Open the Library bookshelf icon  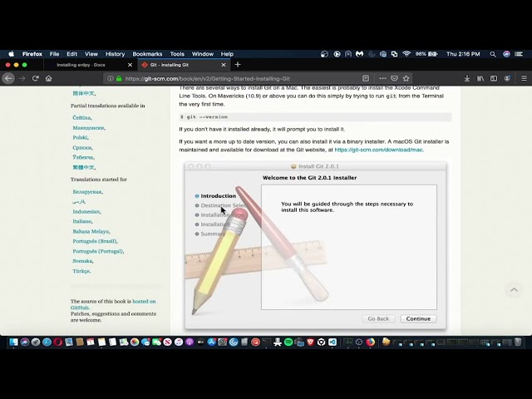click(480, 78)
